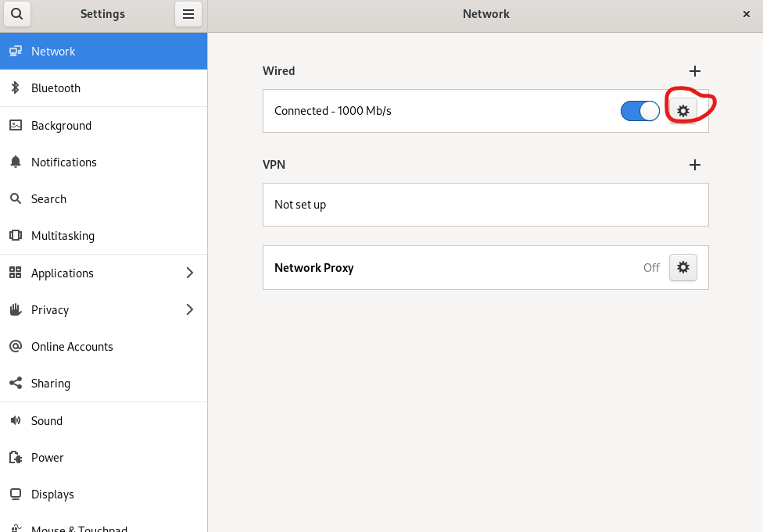
Task: Click the VPN Not set up row
Action: (485, 205)
